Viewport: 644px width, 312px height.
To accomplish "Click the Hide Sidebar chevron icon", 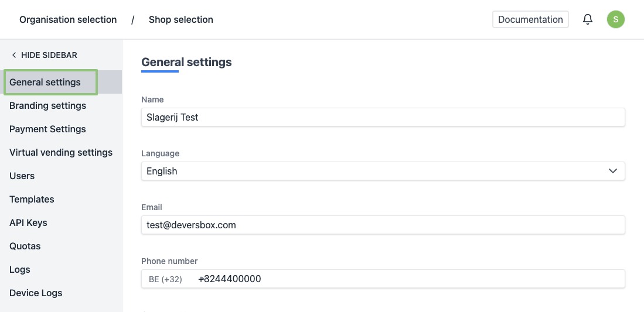I will tap(14, 55).
